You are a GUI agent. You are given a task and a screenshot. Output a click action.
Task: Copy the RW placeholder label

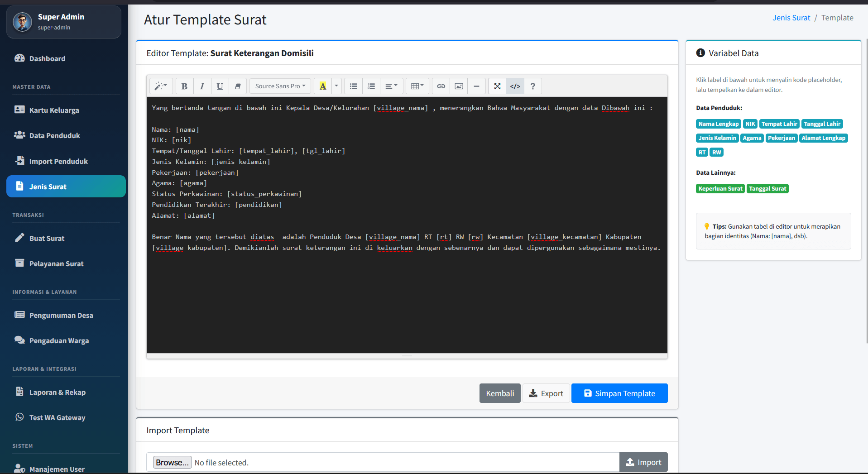point(716,152)
